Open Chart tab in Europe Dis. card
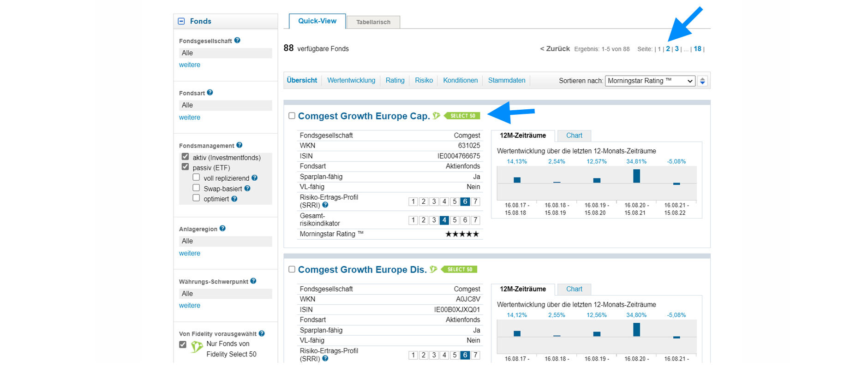 point(574,289)
